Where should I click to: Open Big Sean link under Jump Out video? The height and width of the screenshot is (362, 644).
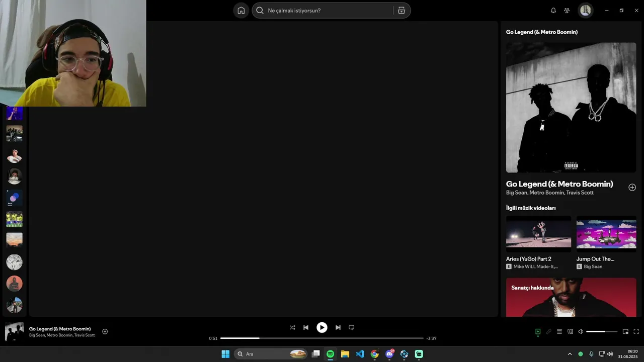[x=593, y=266]
